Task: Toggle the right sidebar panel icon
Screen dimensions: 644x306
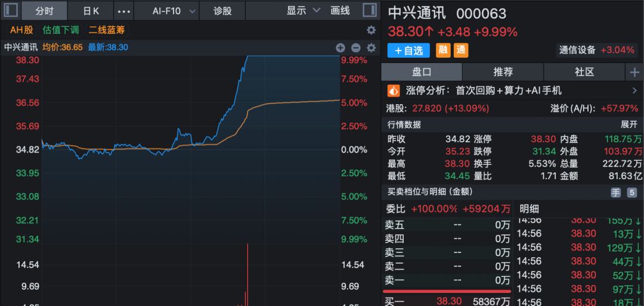Action: click(370, 10)
